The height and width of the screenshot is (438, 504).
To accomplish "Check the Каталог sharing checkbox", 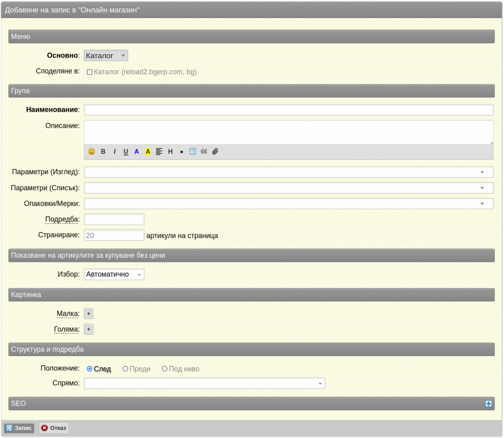I will [x=89, y=72].
